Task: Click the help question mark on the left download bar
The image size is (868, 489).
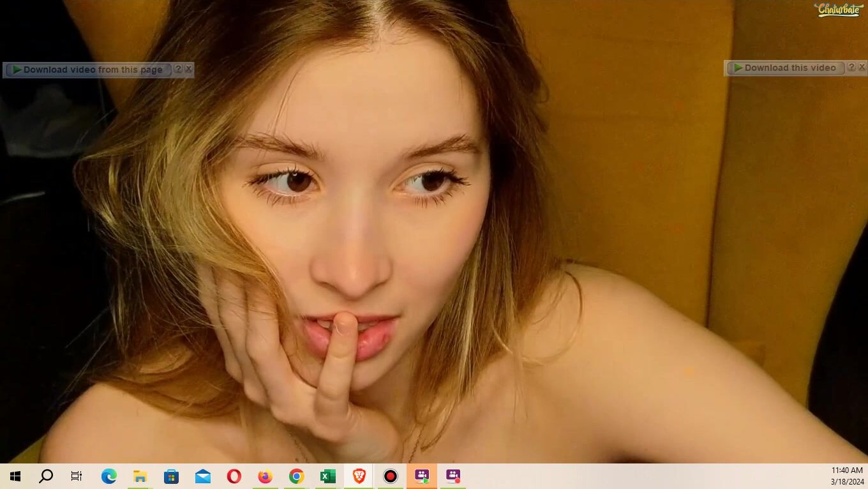Action: [x=178, y=69]
